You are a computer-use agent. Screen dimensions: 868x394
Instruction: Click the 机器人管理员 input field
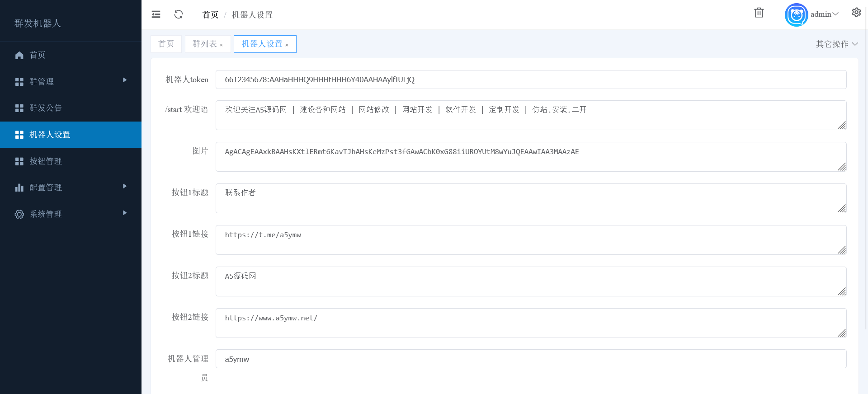pos(531,359)
